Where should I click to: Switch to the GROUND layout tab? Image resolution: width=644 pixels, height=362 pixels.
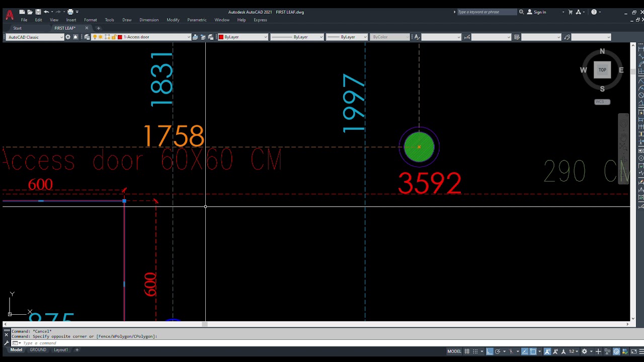pyautogui.click(x=38, y=350)
